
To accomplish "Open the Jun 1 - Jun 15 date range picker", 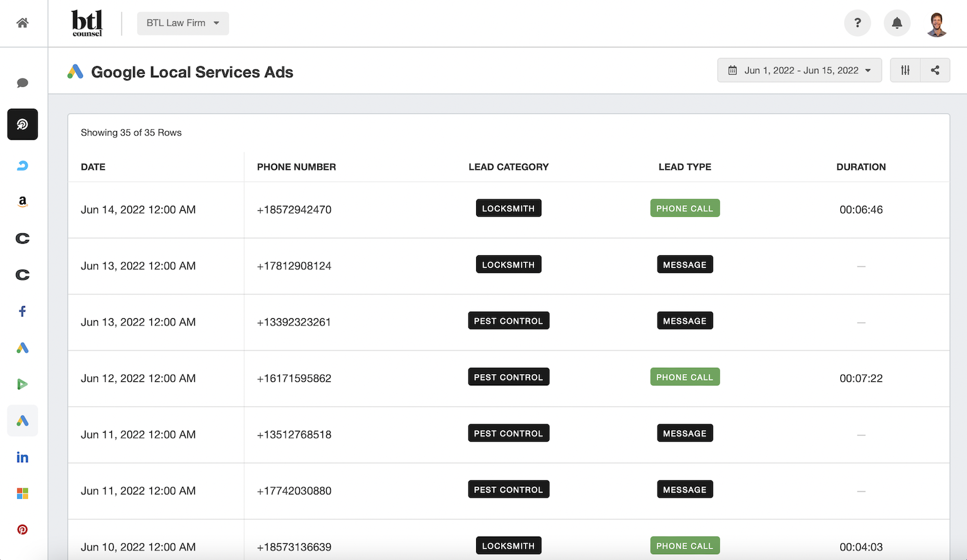I will (800, 71).
